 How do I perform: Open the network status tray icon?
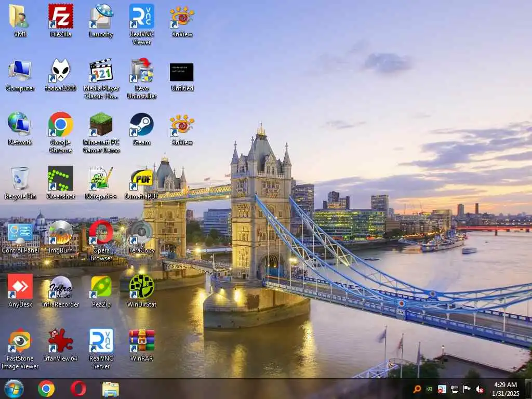point(454,389)
